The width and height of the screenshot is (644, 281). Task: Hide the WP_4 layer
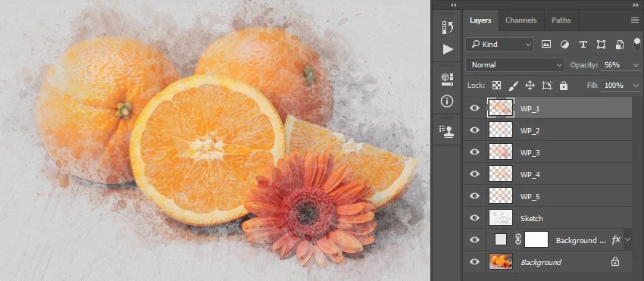click(x=474, y=173)
